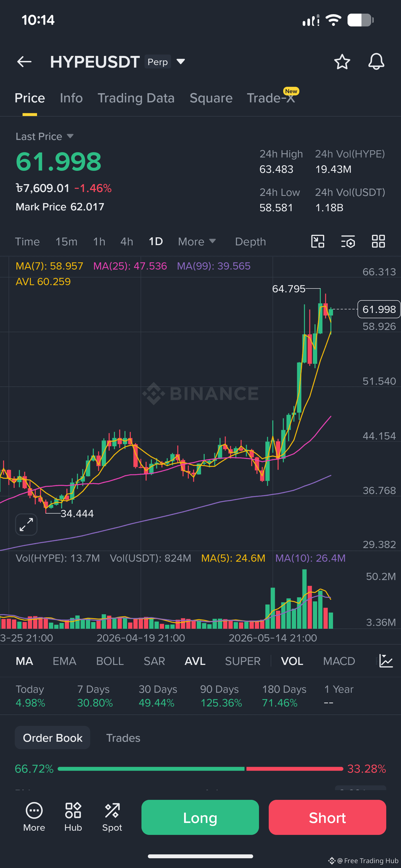The height and width of the screenshot is (868, 401).
Task: Open the Square tab
Action: coord(211,98)
